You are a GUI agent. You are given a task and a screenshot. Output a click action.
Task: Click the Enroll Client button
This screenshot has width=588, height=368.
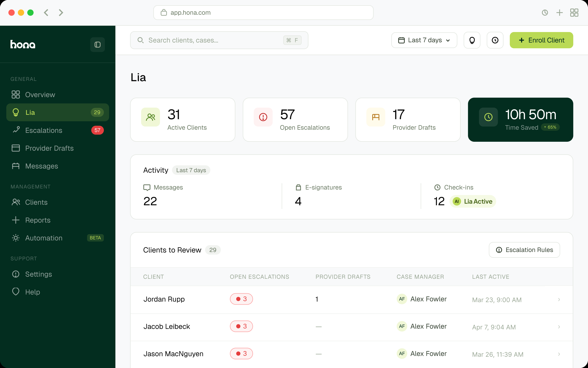pyautogui.click(x=541, y=40)
